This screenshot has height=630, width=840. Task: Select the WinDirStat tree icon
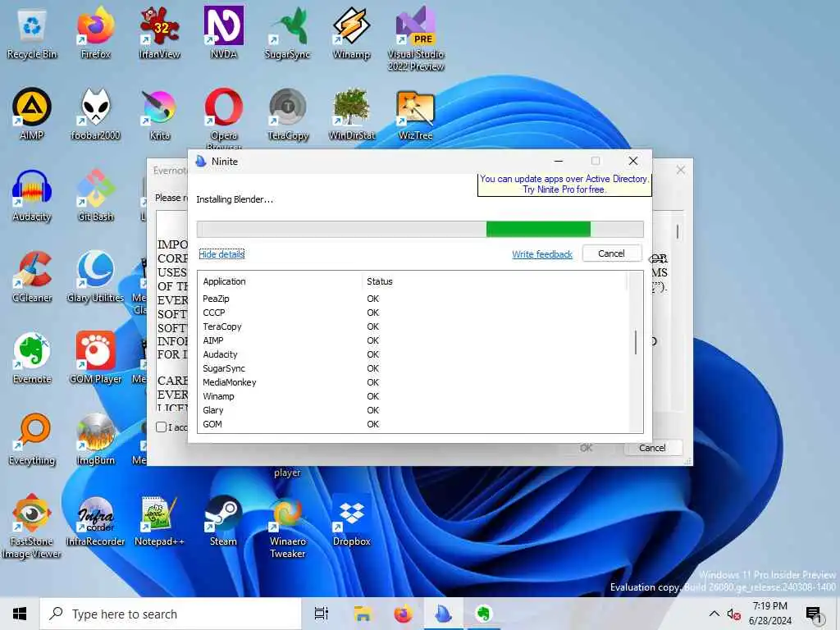pyautogui.click(x=351, y=114)
